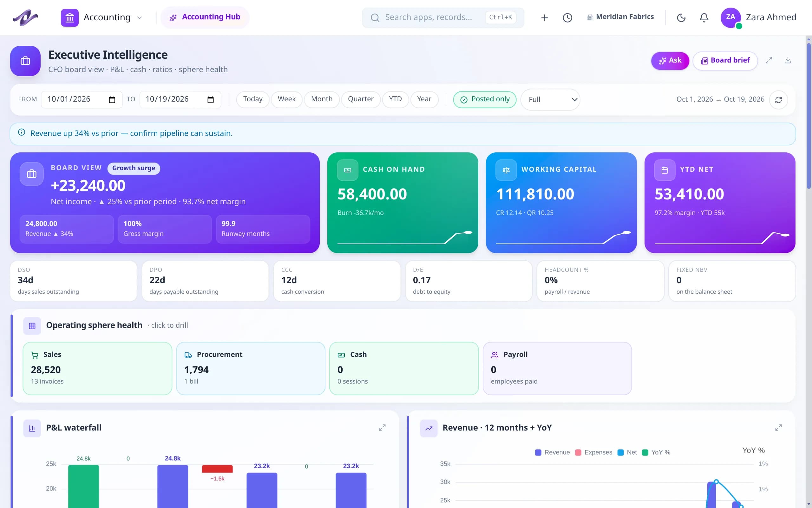812x508 pixels.
Task: Select the Quarter range preset
Action: click(361, 99)
